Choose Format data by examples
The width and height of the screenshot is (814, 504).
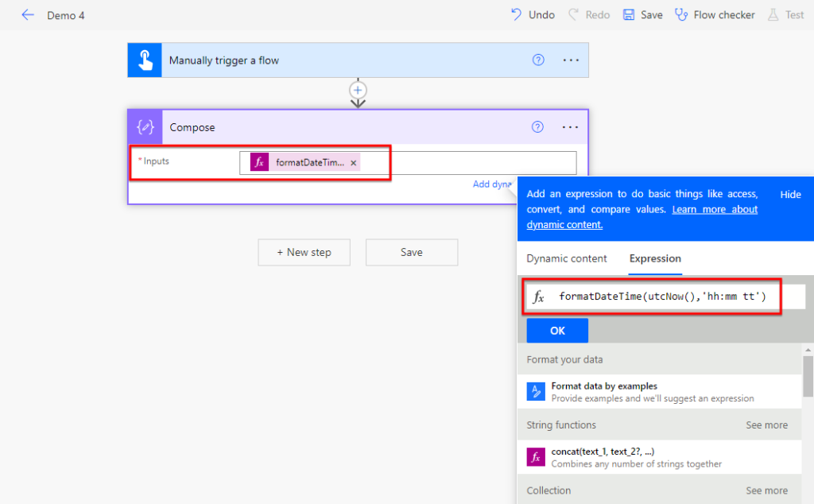tap(659, 392)
